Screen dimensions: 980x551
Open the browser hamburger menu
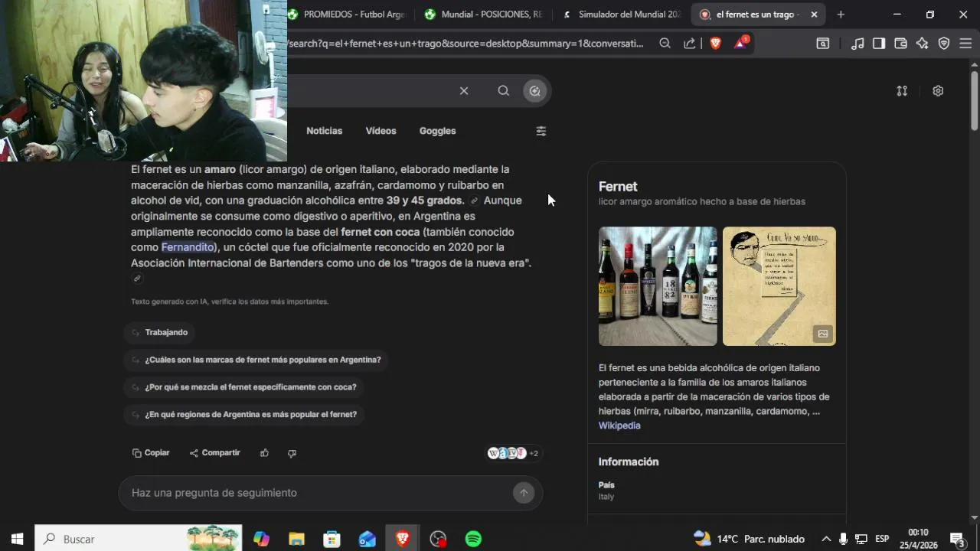965,44
